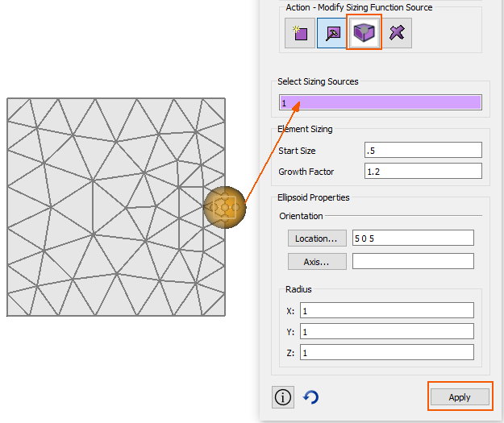This screenshot has width=504, height=423.
Task: Select the create sizing source icon
Action: [x=300, y=34]
